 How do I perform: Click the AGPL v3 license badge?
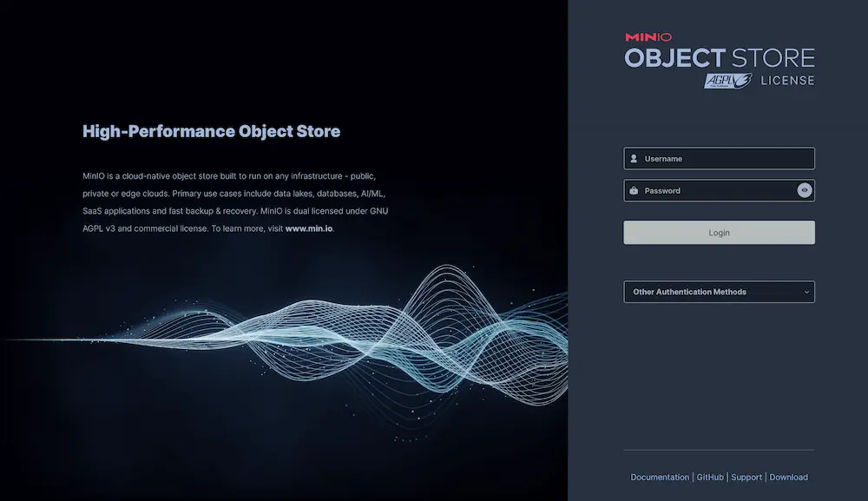click(727, 81)
